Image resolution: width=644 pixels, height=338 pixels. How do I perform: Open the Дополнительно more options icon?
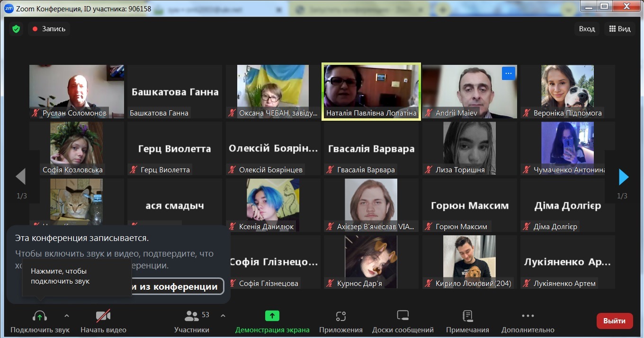click(x=528, y=316)
